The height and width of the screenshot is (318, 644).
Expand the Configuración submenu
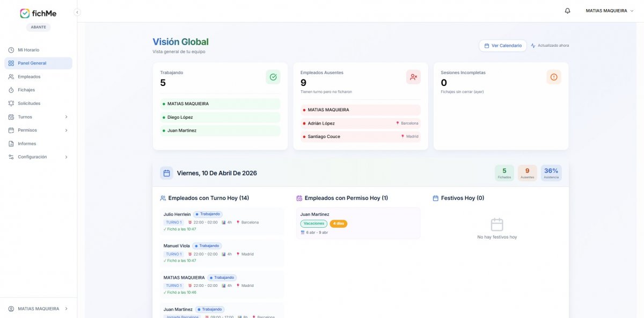(x=66, y=157)
